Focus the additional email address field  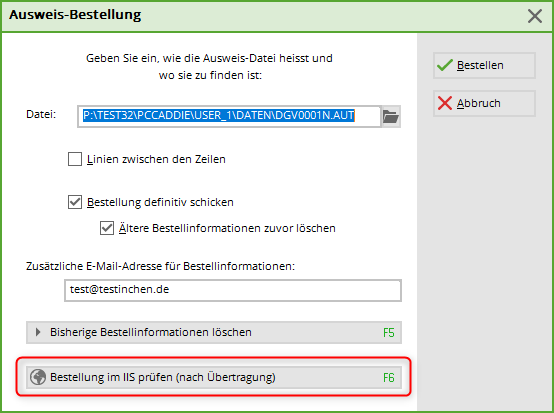pyautogui.click(x=233, y=290)
